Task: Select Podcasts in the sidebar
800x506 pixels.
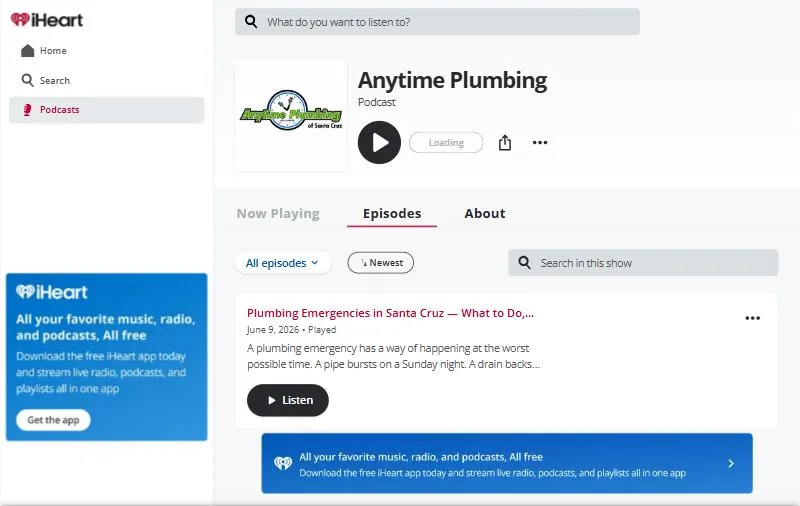Action: (x=106, y=110)
